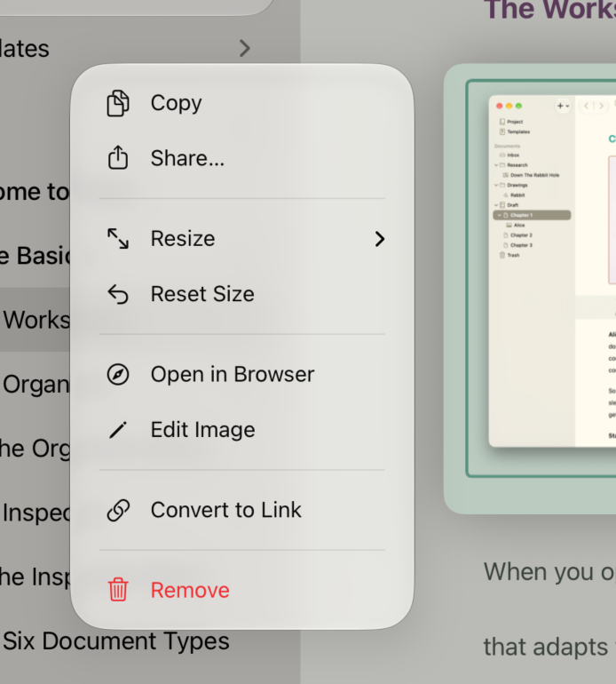Select Convert to Link
This screenshot has height=684, width=616.
pos(242,510)
